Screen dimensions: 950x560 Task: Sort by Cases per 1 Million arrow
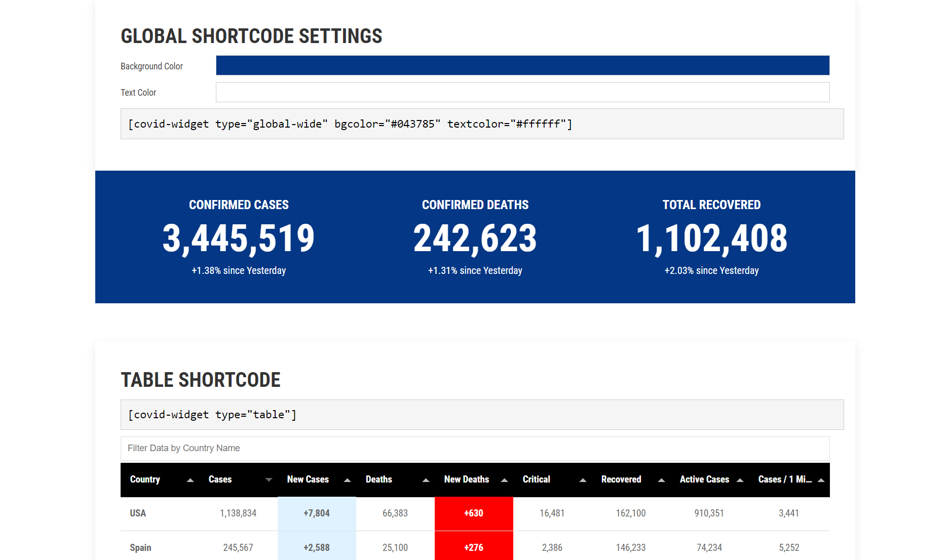tap(821, 480)
